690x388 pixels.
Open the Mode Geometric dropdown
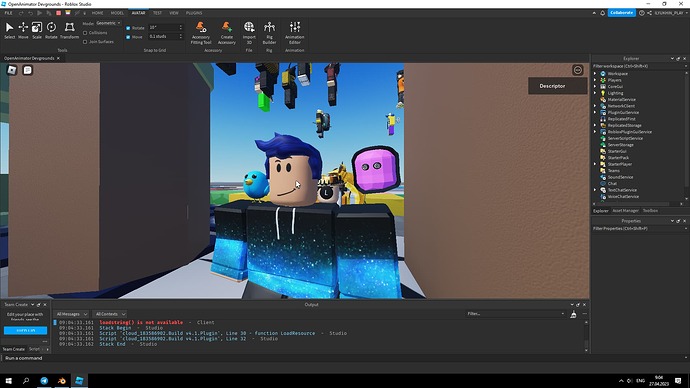coord(108,23)
